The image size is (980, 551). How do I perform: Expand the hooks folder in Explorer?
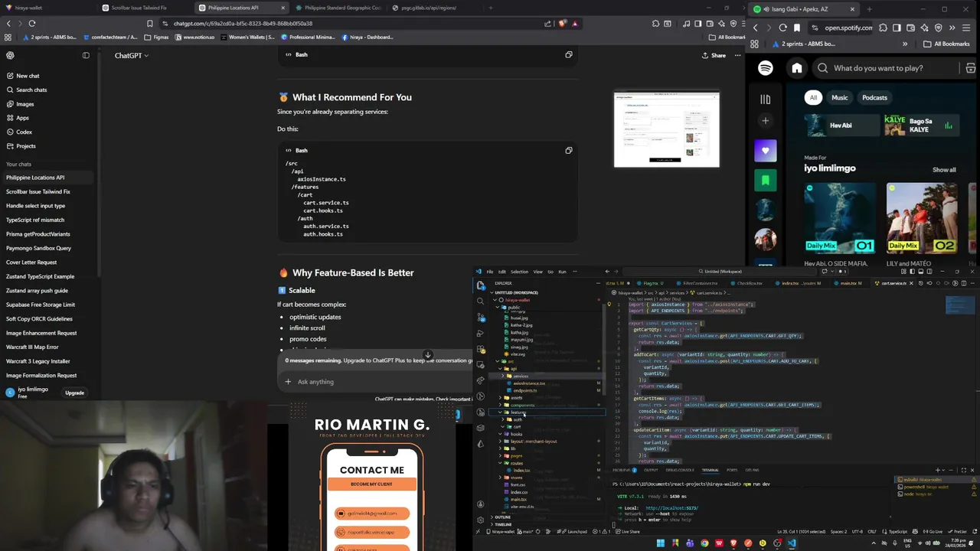pos(514,434)
